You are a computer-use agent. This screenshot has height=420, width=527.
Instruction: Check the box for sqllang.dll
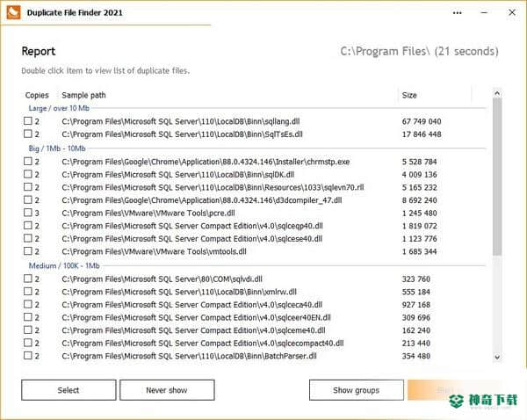click(x=28, y=121)
